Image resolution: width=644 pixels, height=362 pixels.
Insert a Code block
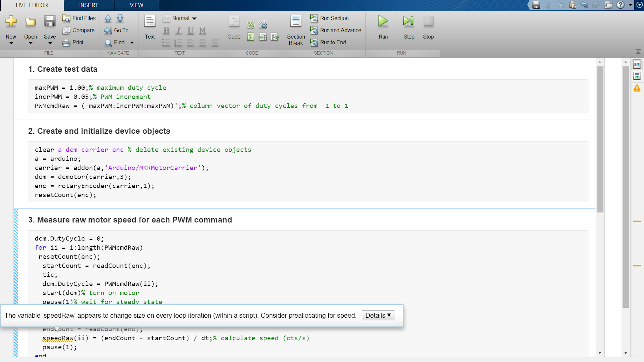click(x=234, y=27)
